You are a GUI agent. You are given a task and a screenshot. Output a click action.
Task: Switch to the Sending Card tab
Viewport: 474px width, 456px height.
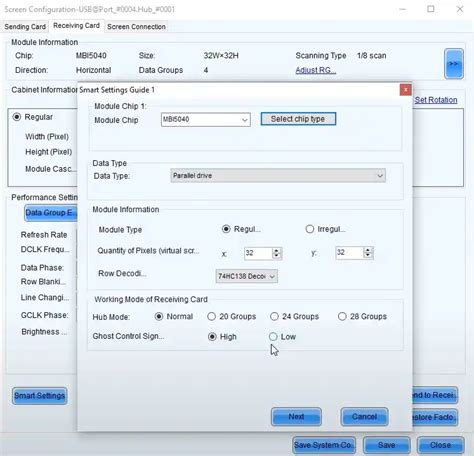pos(25,27)
